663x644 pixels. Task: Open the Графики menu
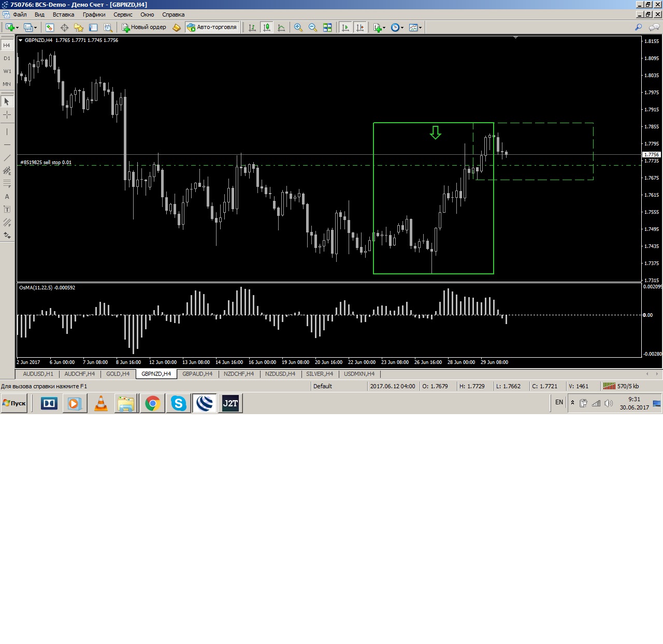(94, 14)
